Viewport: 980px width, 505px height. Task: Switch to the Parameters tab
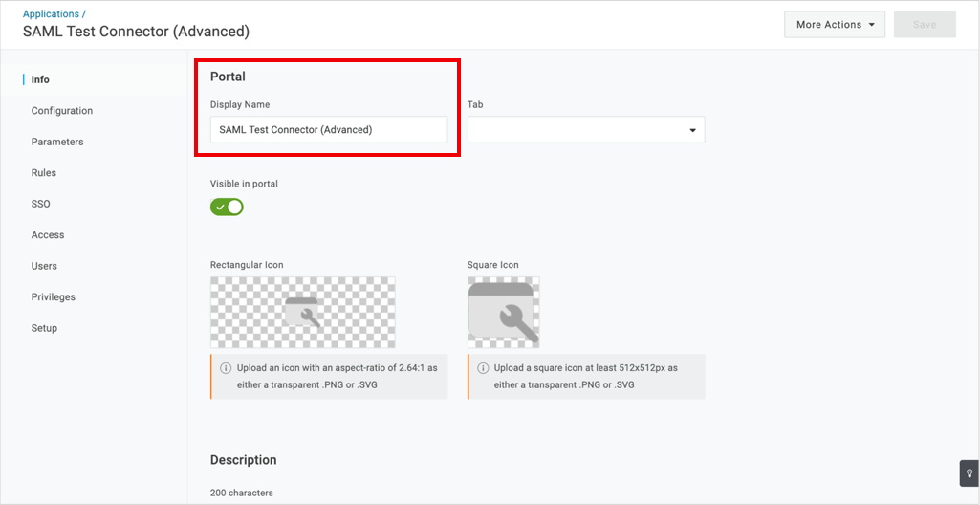click(57, 142)
